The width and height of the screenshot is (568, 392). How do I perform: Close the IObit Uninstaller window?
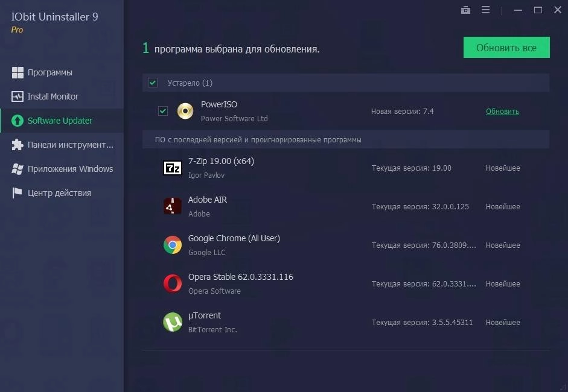point(558,10)
